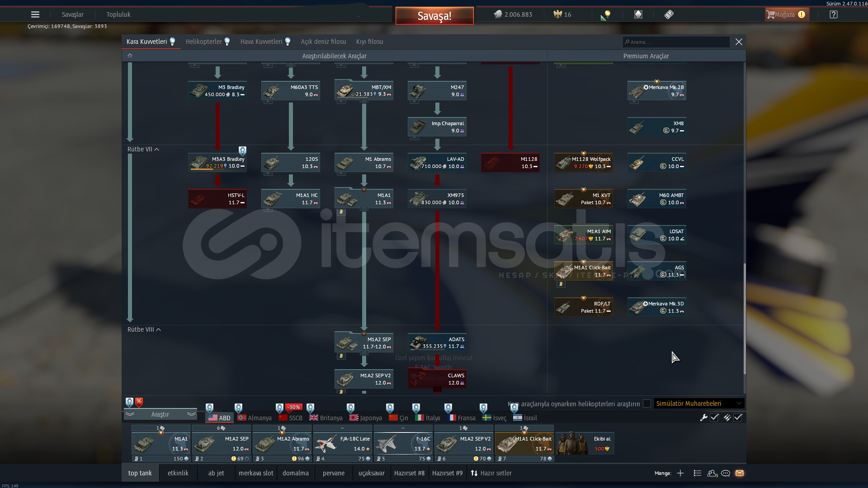This screenshot has height=488, width=868.
Task: Select M1 Abrams in research tree
Action: [364, 163]
